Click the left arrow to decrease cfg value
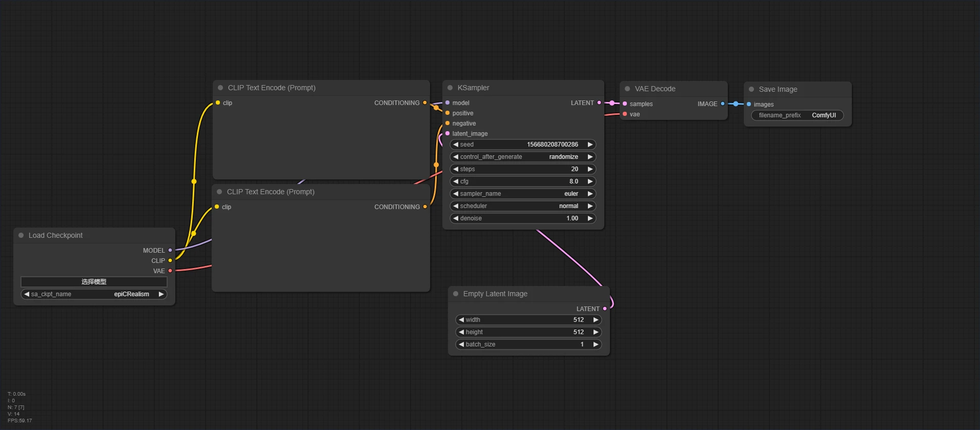 (x=456, y=181)
